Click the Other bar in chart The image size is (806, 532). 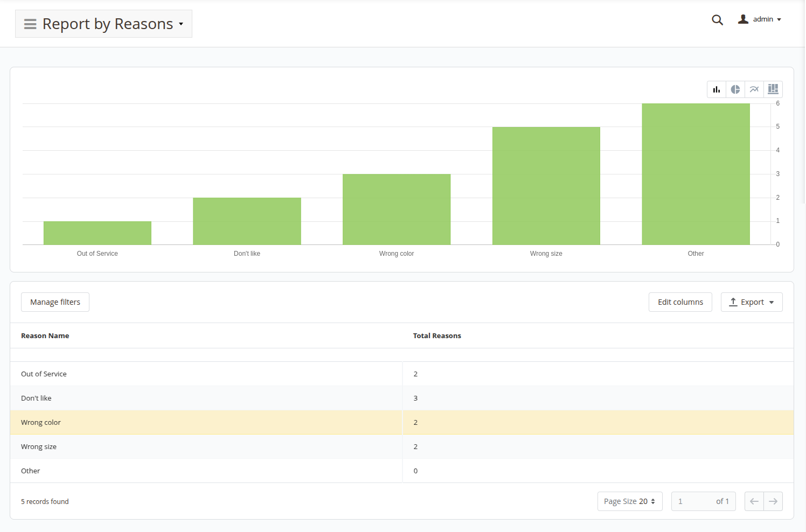tap(696, 174)
